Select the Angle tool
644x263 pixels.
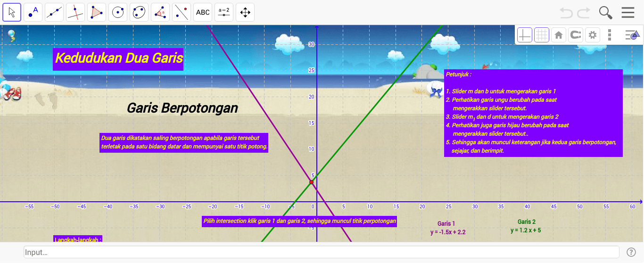pos(160,12)
